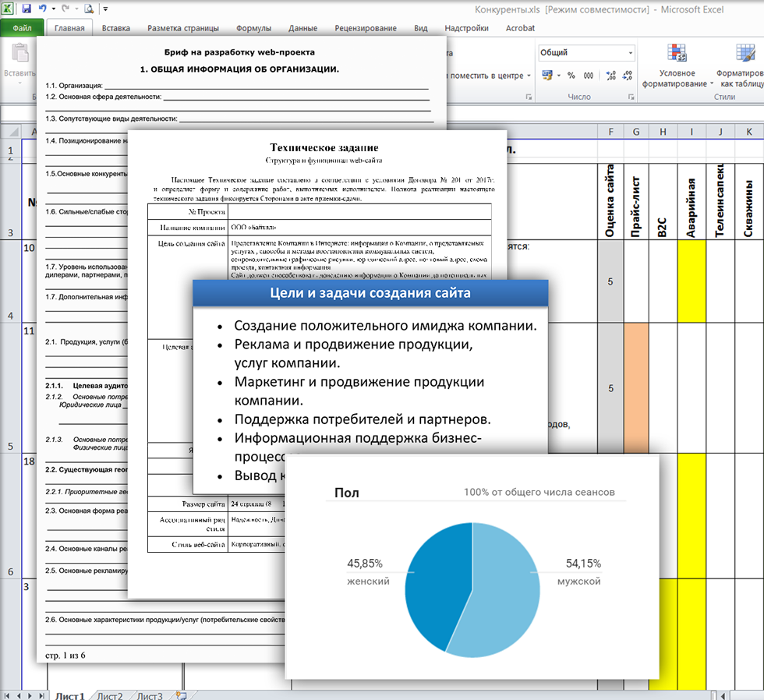764x700 pixels.
Task: Select row 6 header
Action: (11, 515)
